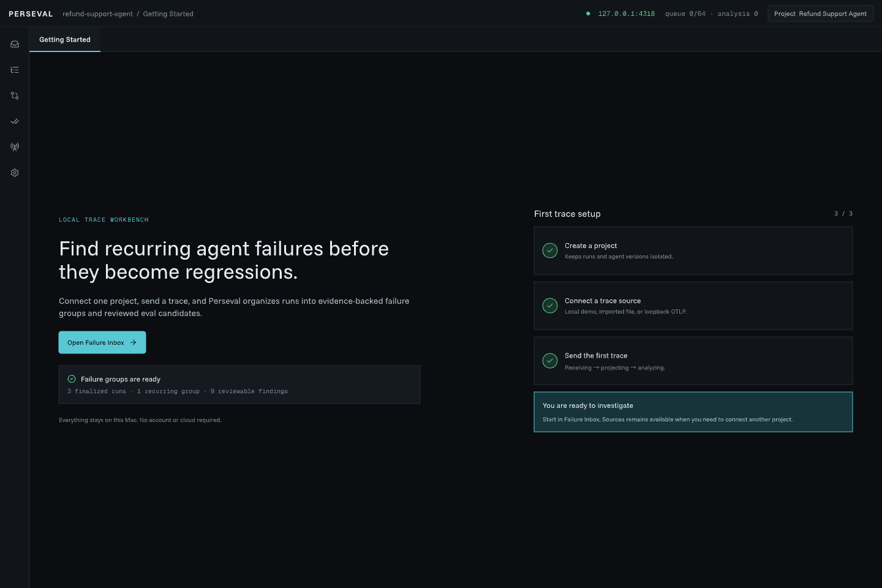Click the Connect a trace source check icon

[550, 306]
